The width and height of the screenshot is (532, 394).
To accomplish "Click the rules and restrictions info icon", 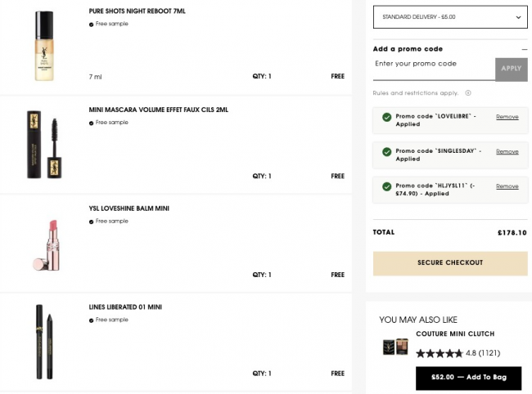I will click(468, 93).
